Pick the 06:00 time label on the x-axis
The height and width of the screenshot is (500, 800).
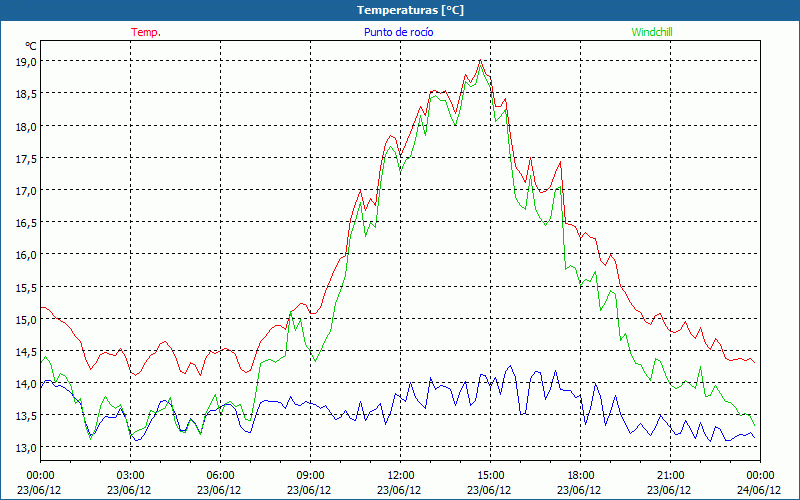click(x=221, y=475)
